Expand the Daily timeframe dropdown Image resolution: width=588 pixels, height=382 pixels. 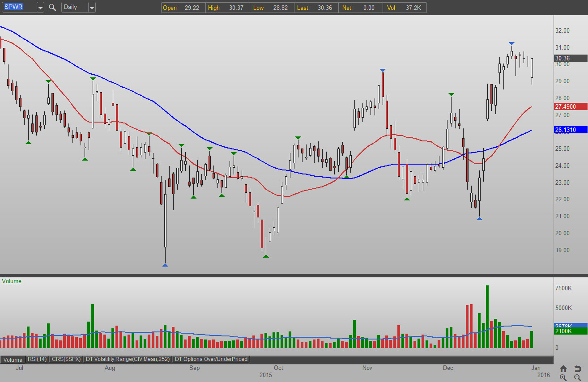(92, 8)
